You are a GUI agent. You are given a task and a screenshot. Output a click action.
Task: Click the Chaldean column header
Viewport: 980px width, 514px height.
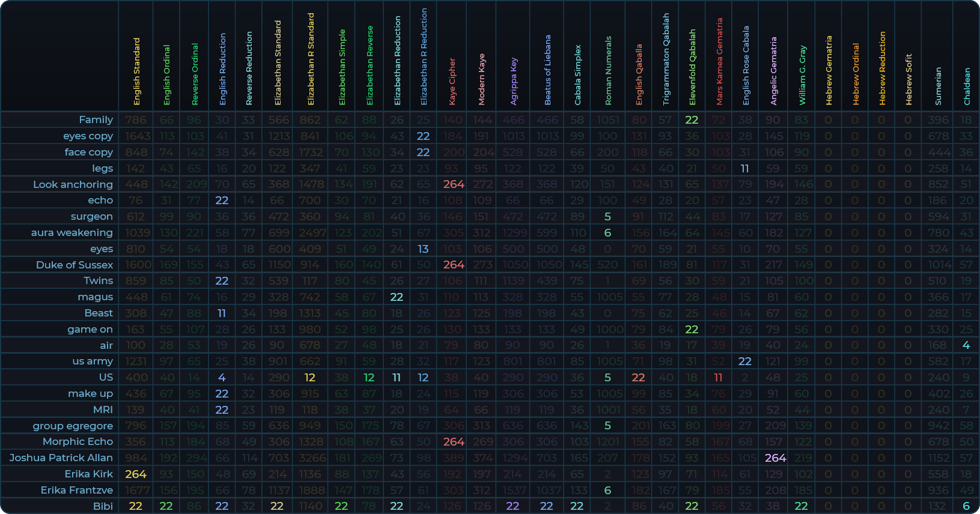967,86
